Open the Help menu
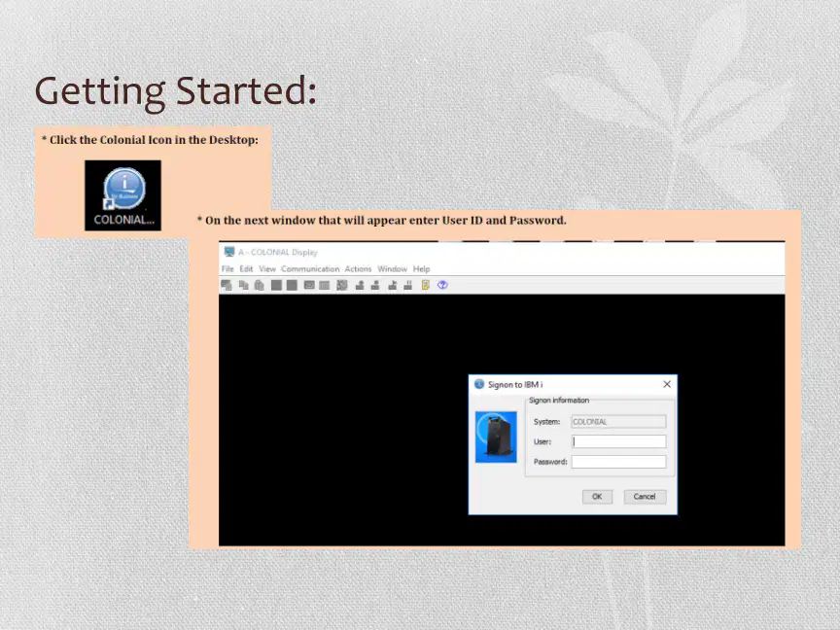 (x=421, y=269)
